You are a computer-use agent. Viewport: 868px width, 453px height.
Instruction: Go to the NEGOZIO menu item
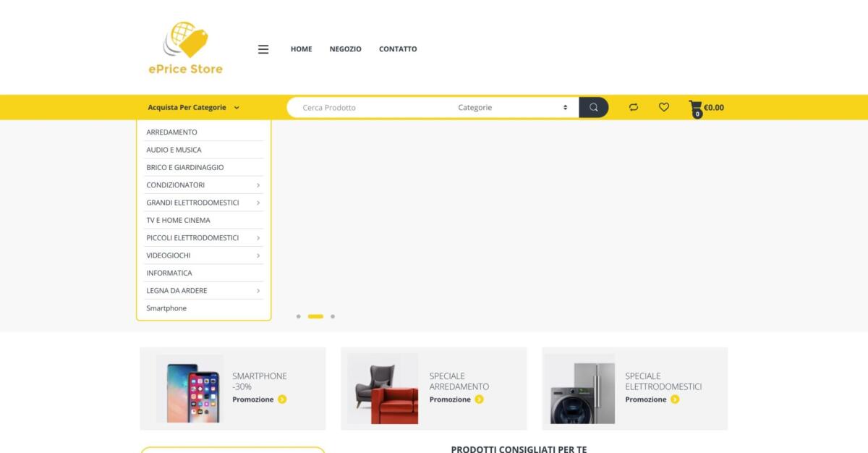tap(345, 48)
